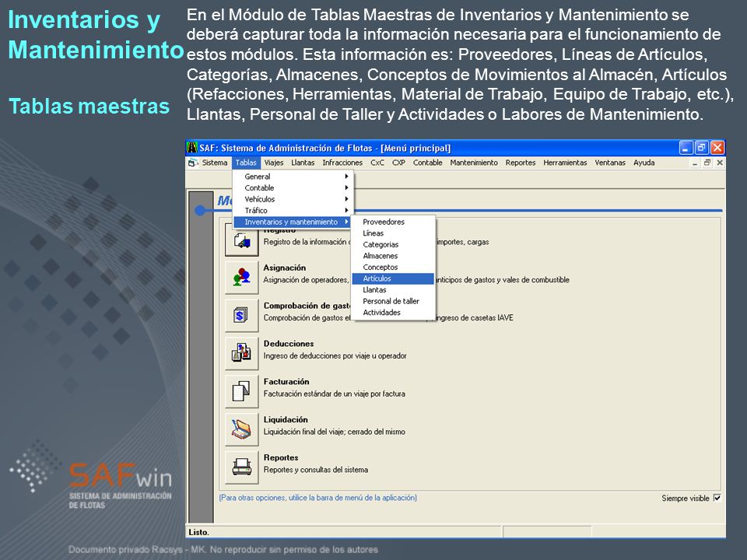Open the Deducciones icon button

click(241, 353)
